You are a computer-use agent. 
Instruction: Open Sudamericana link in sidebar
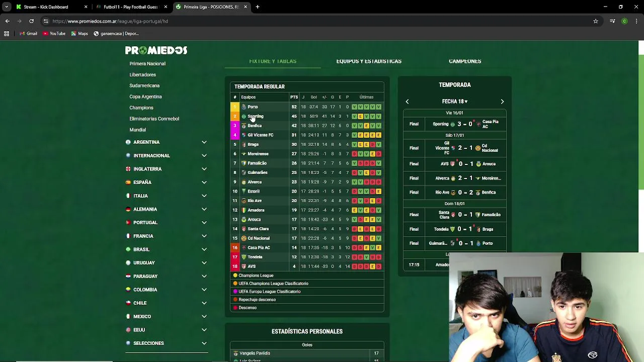point(144,85)
